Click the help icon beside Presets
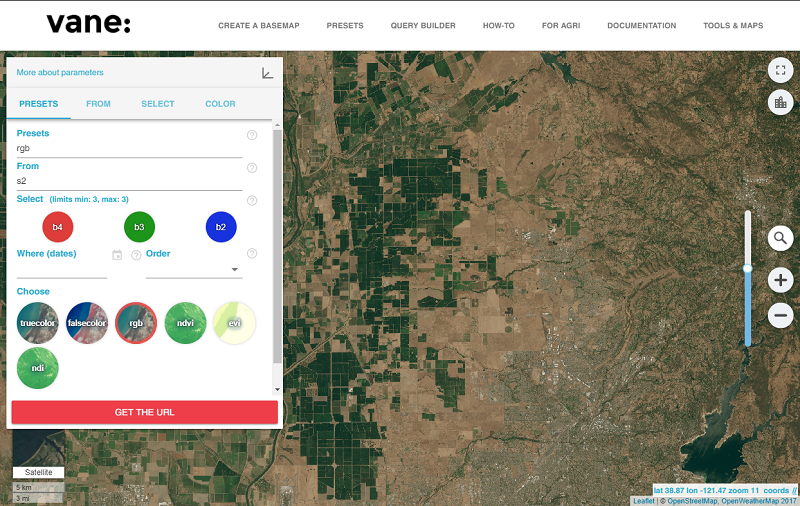 click(252, 135)
